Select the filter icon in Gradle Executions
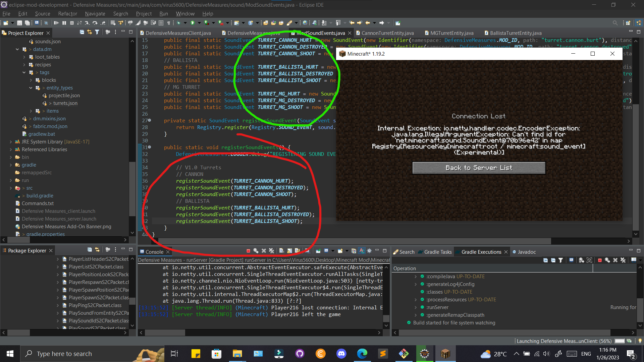644x362 pixels. point(561,260)
